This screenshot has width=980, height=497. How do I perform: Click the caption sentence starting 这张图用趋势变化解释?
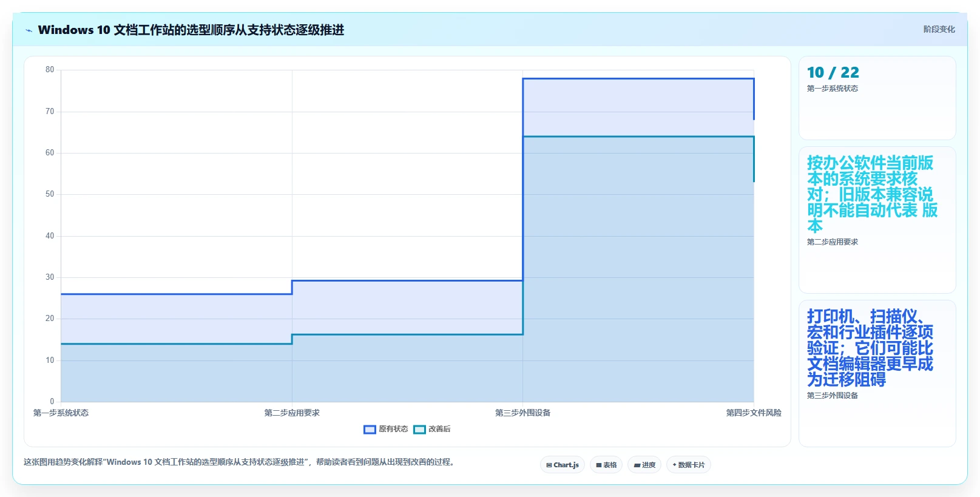(x=238, y=462)
